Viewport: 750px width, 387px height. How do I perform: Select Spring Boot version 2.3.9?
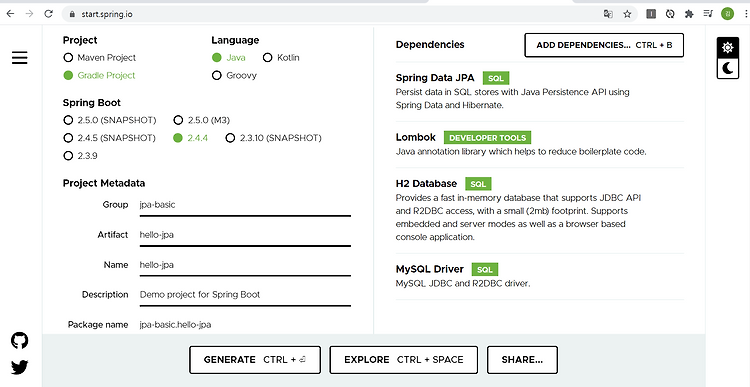80,156
